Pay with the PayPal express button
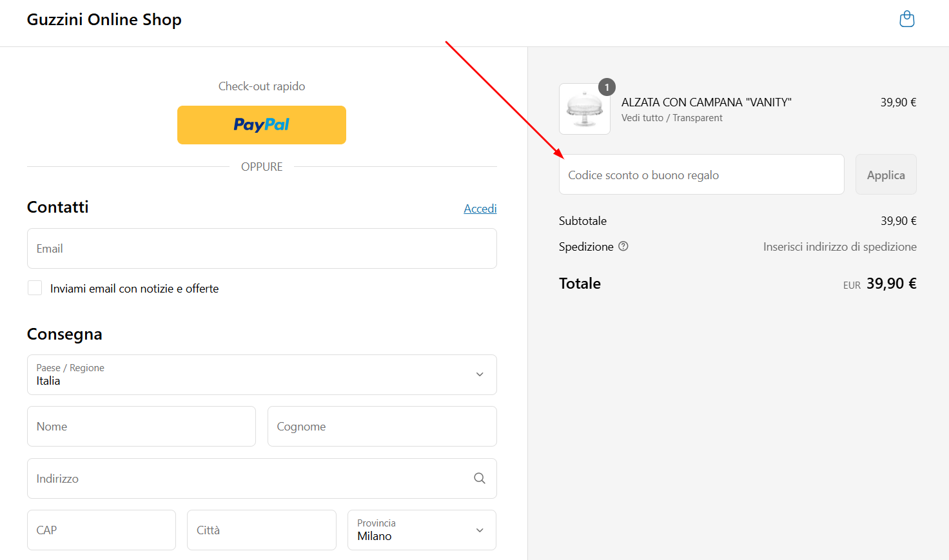Screen dimensions: 949x560 (x=261, y=125)
